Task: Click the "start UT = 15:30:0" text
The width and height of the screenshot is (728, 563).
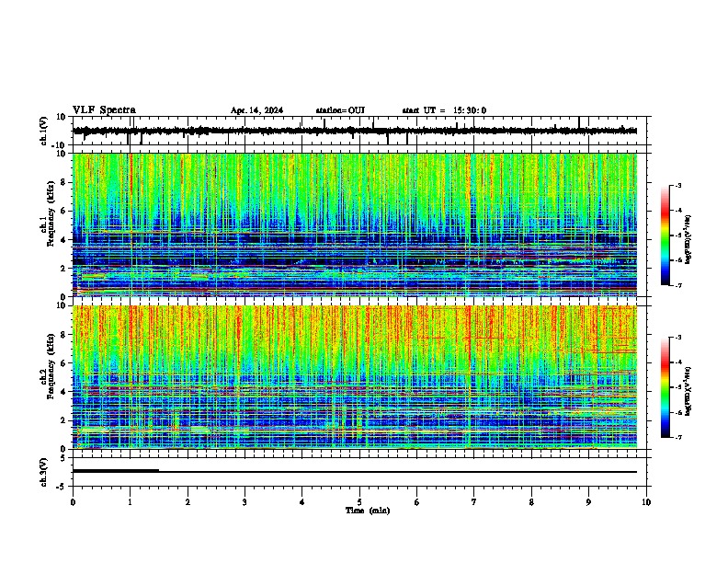Action: 444,110
